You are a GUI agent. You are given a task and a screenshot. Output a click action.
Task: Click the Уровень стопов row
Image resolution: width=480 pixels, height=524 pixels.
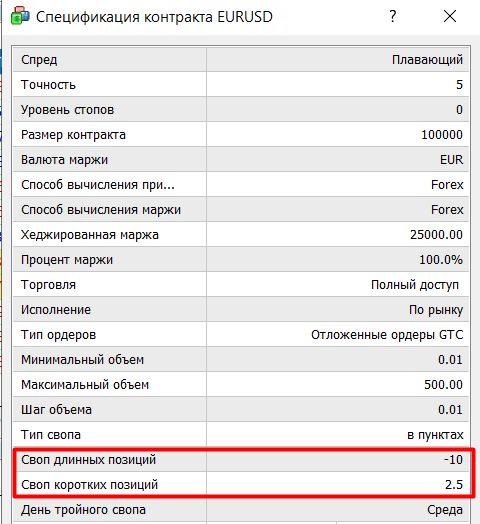pyautogui.click(x=241, y=110)
